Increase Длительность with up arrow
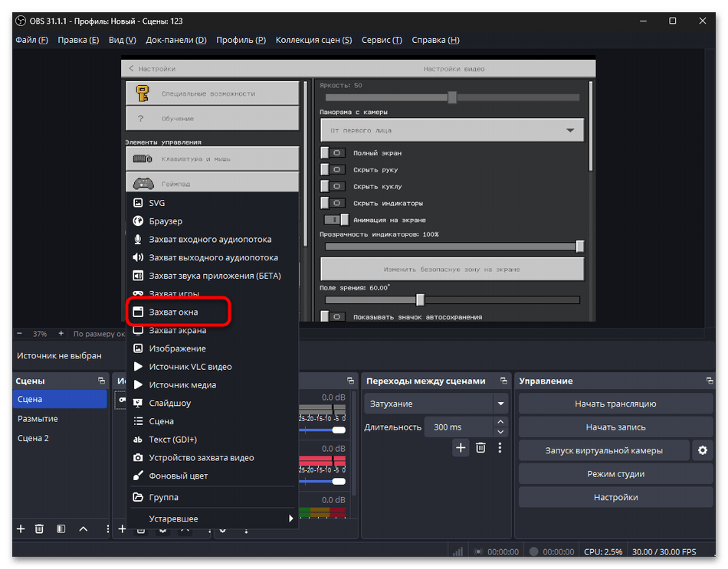The height and width of the screenshot is (569, 728). pyautogui.click(x=500, y=421)
